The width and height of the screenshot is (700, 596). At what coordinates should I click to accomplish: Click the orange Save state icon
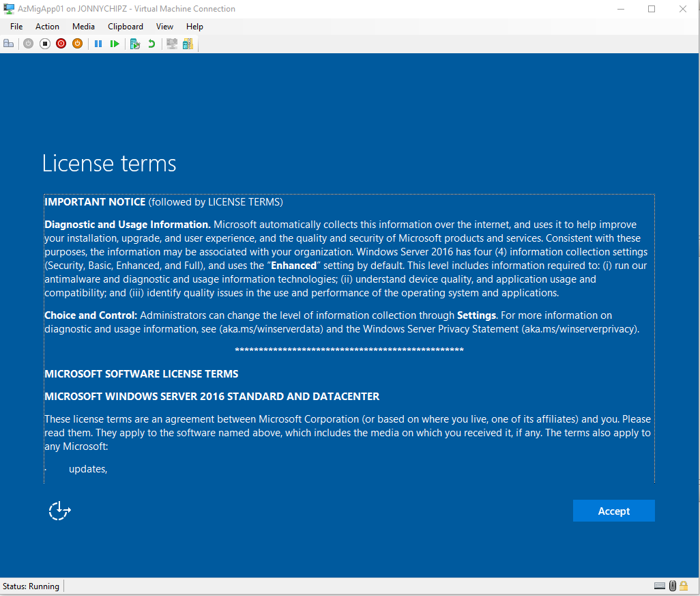pos(78,44)
